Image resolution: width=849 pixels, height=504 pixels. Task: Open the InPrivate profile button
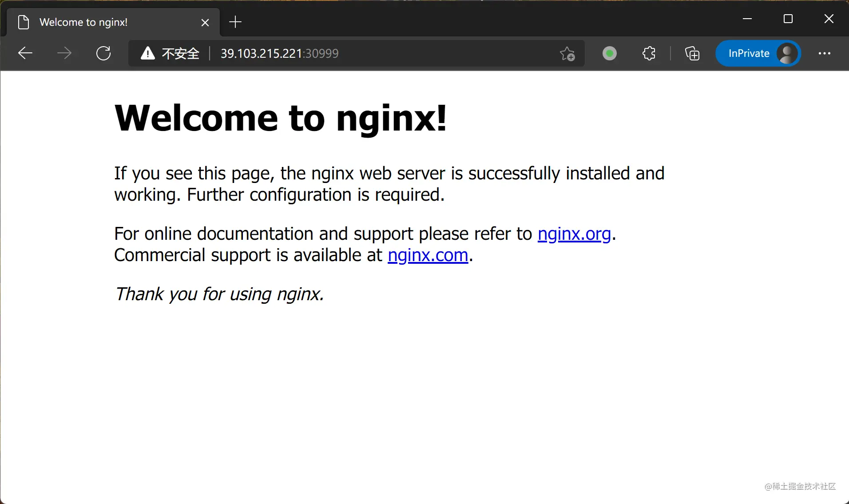pos(758,53)
